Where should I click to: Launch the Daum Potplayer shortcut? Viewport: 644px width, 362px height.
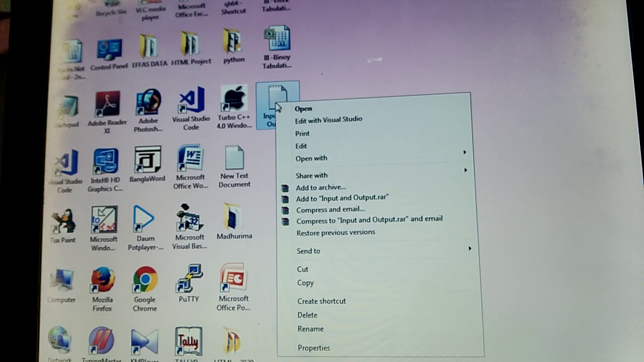[x=145, y=228]
